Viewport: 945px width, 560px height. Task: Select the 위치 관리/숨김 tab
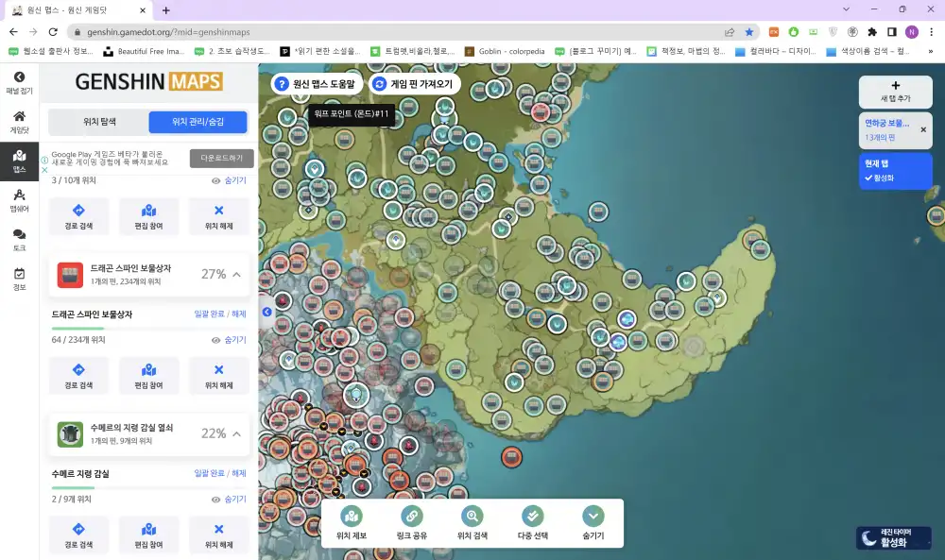[198, 123]
